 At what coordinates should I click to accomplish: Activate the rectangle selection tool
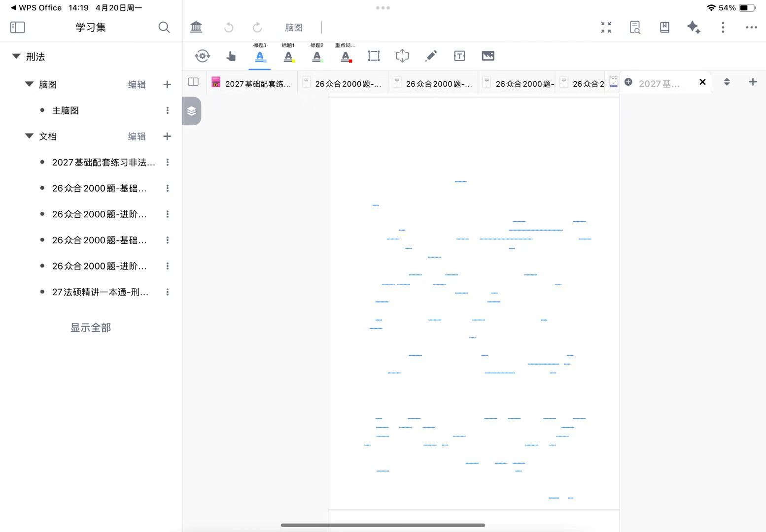tap(374, 56)
